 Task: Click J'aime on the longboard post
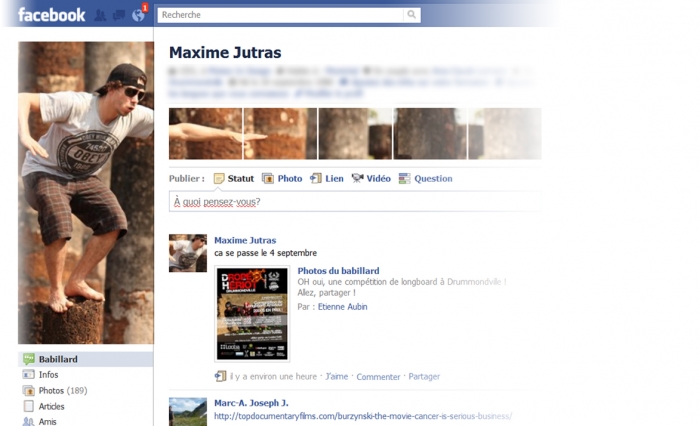(336, 377)
